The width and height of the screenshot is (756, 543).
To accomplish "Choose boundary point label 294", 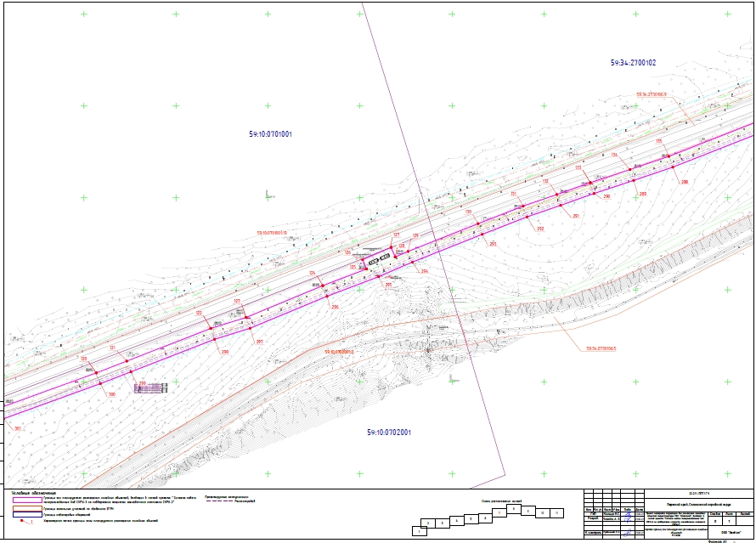I will coord(424,271).
